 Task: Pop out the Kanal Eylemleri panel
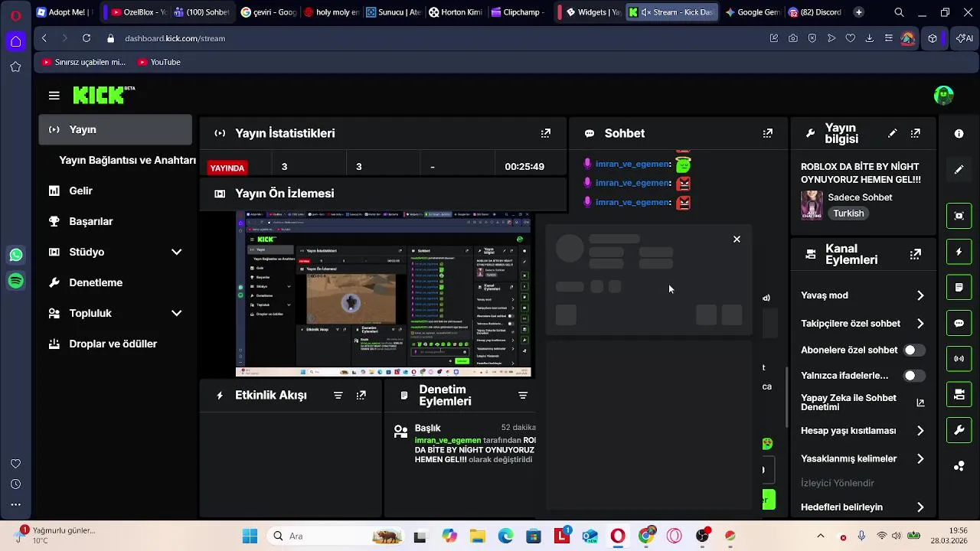(916, 254)
